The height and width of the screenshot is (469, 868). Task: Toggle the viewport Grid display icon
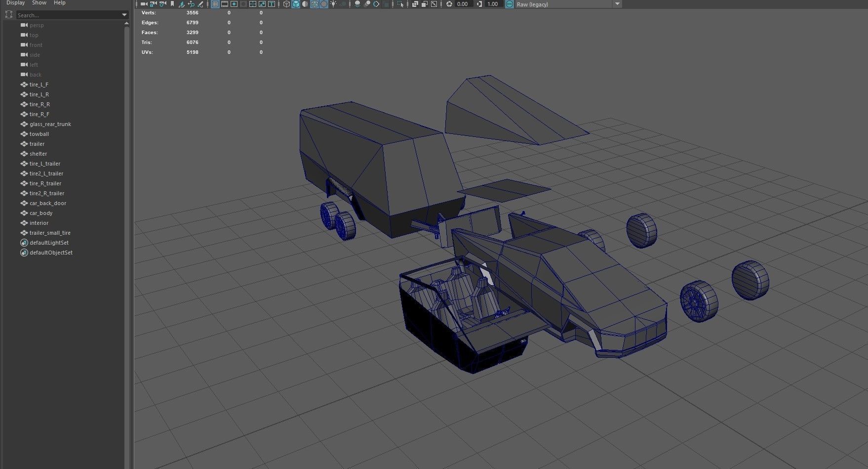point(215,4)
